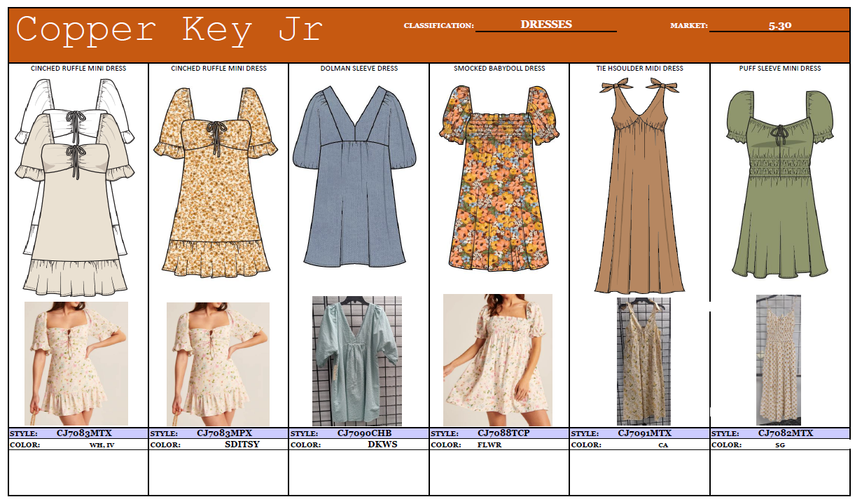Click the babydoll model photo above CJ7088TCP
The image size is (855, 504).
pyautogui.click(x=498, y=360)
